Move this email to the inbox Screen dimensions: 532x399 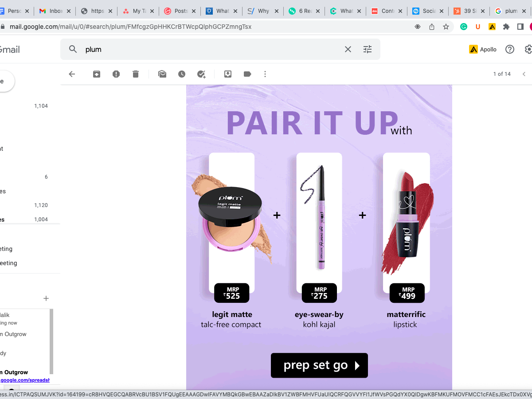click(x=228, y=74)
